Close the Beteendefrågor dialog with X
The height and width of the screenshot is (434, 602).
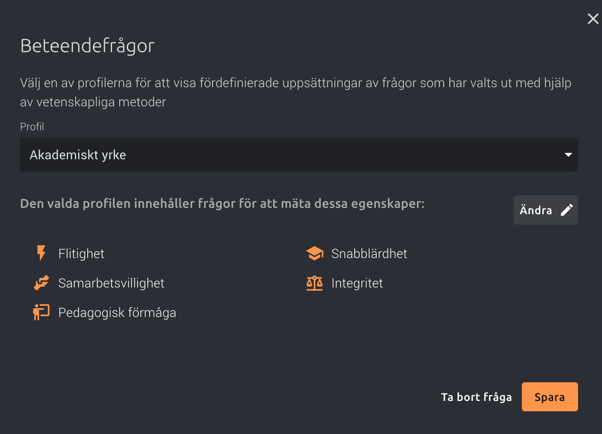tap(593, 18)
